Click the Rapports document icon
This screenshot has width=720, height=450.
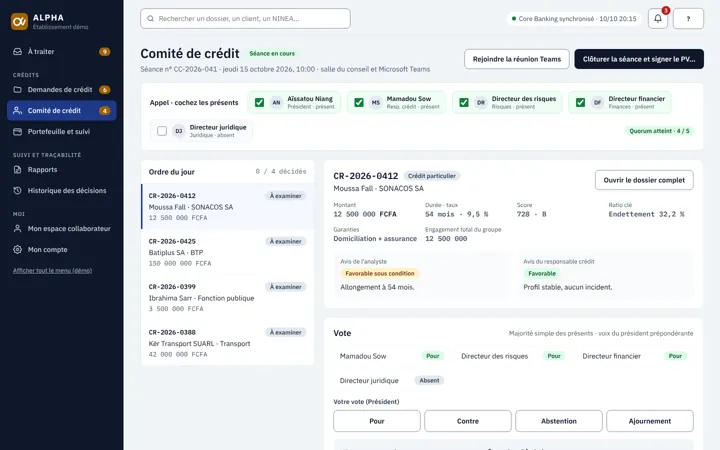[x=17, y=169]
